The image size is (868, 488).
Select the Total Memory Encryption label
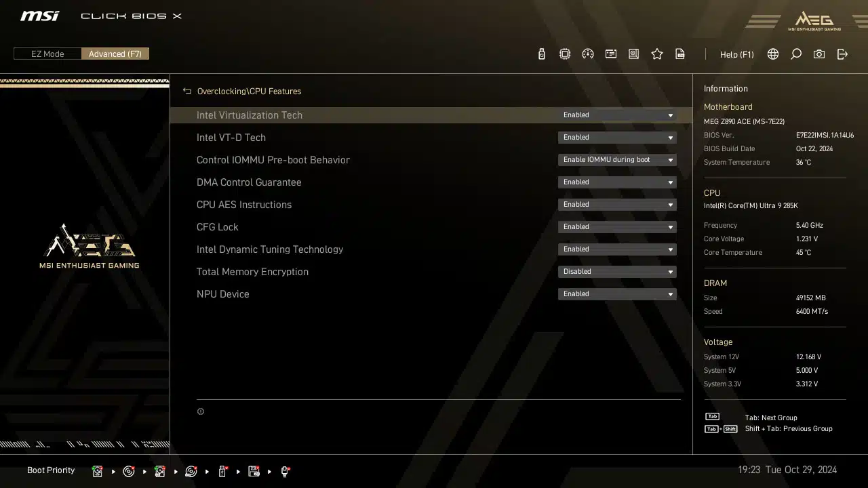(252, 272)
